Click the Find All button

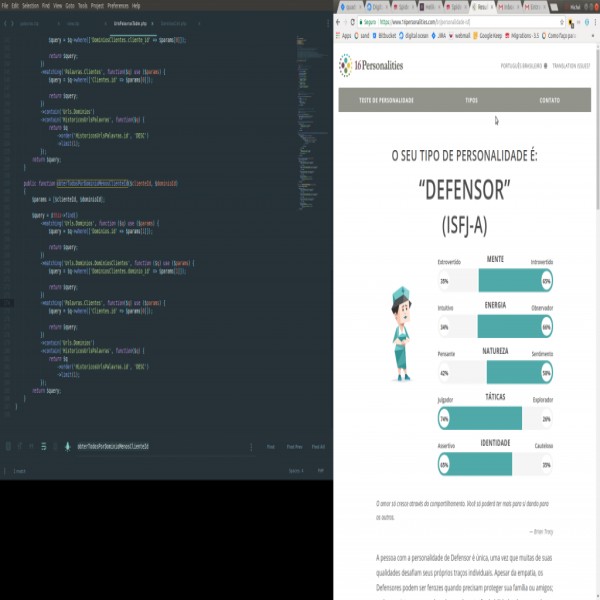(x=317, y=446)
